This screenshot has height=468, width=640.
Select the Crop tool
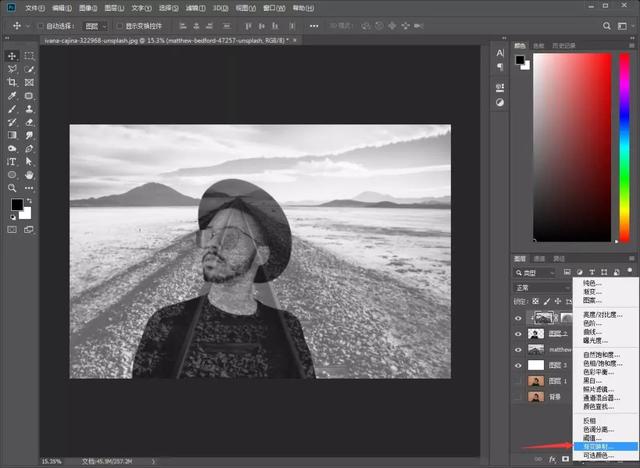[x=12, y=82]
